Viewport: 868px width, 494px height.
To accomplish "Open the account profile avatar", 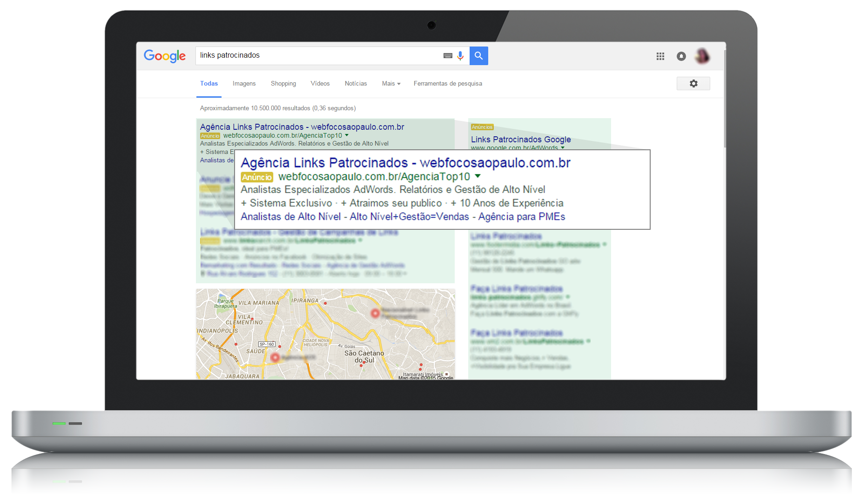I will [x=702, y=56].
